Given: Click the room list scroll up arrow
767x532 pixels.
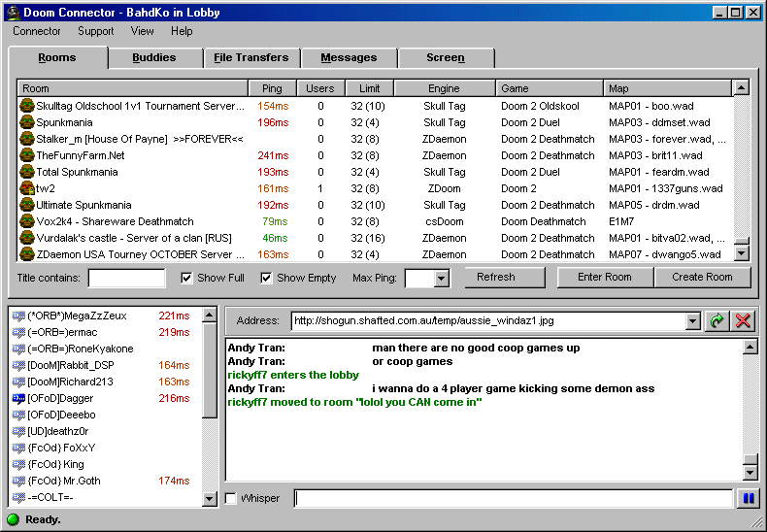Looking at the screenshot, I should click(742, 88).
